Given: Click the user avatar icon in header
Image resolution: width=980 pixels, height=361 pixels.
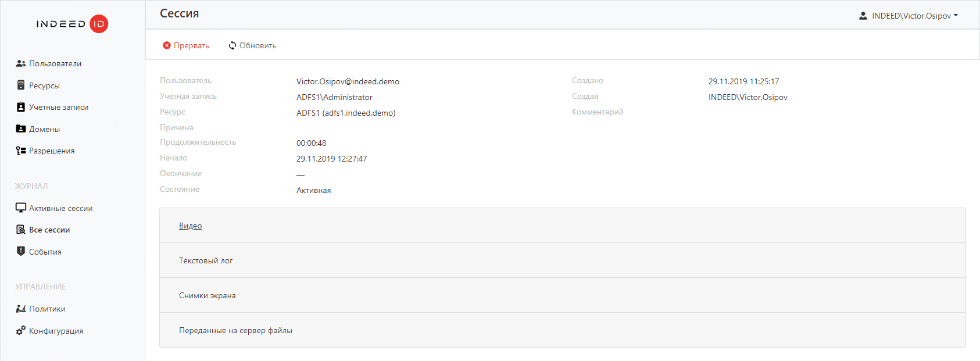Looking at the screenshot, I should click(x=863, y=16).
